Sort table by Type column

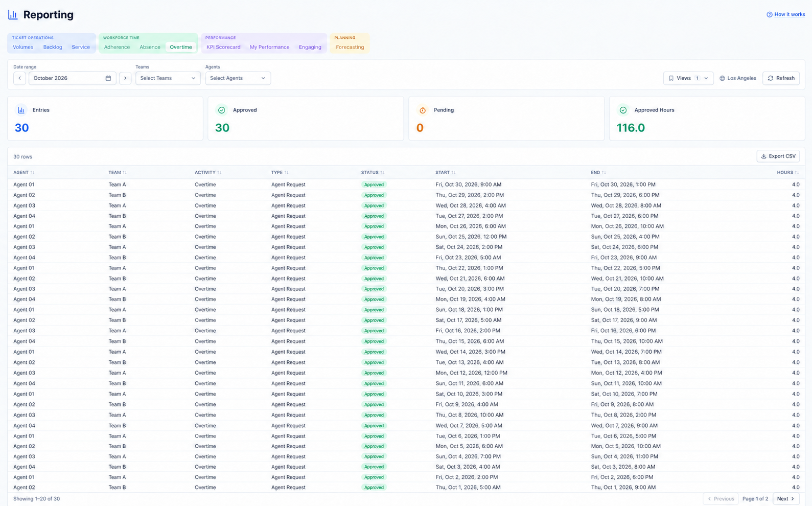(x=280, y=173)
